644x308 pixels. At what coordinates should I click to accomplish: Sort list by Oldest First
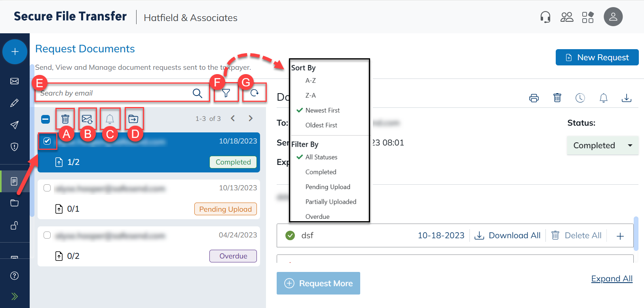click(x=321, y=125)
